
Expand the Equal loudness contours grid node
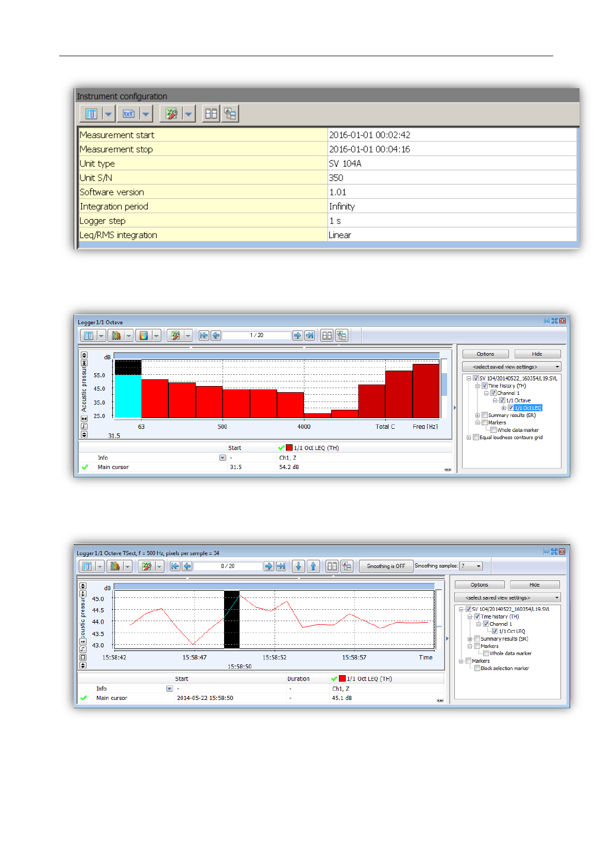pyautogui.click(x=469, y=438)
